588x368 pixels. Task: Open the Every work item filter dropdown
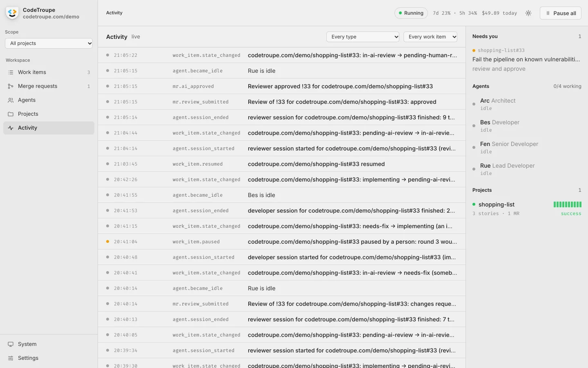pyautogui.click(x=430, y=37)
